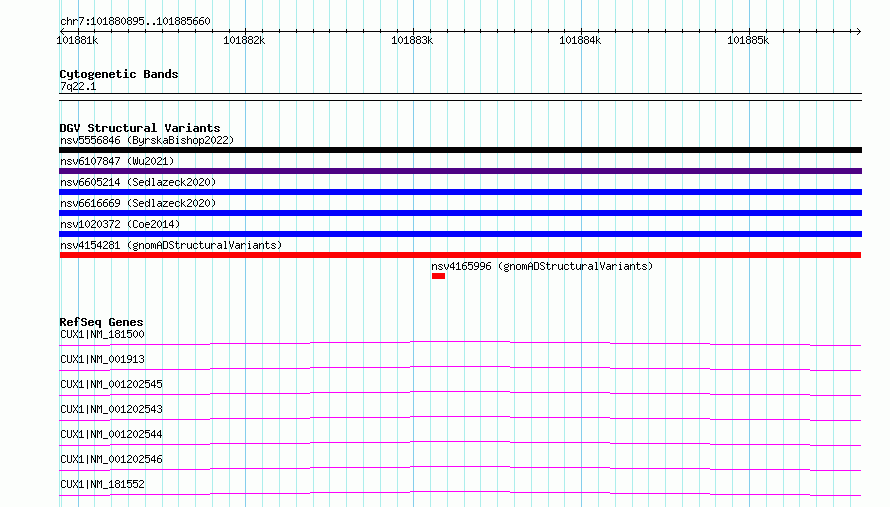
Task: Click the 101882k ruler tick label
Action: (244, 40)
